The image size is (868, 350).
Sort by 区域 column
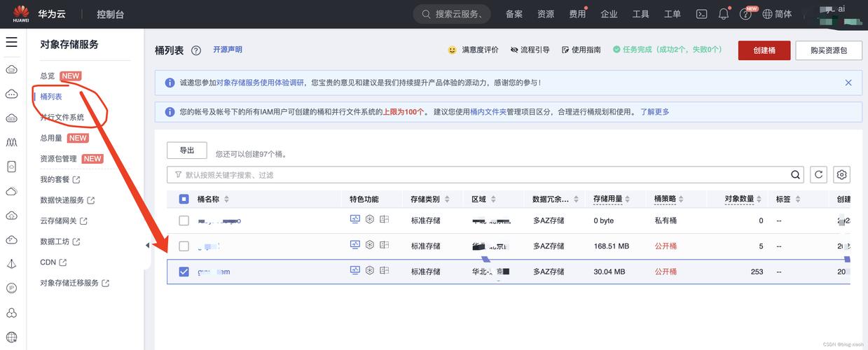pyautogui.click(x=492, y=199)
